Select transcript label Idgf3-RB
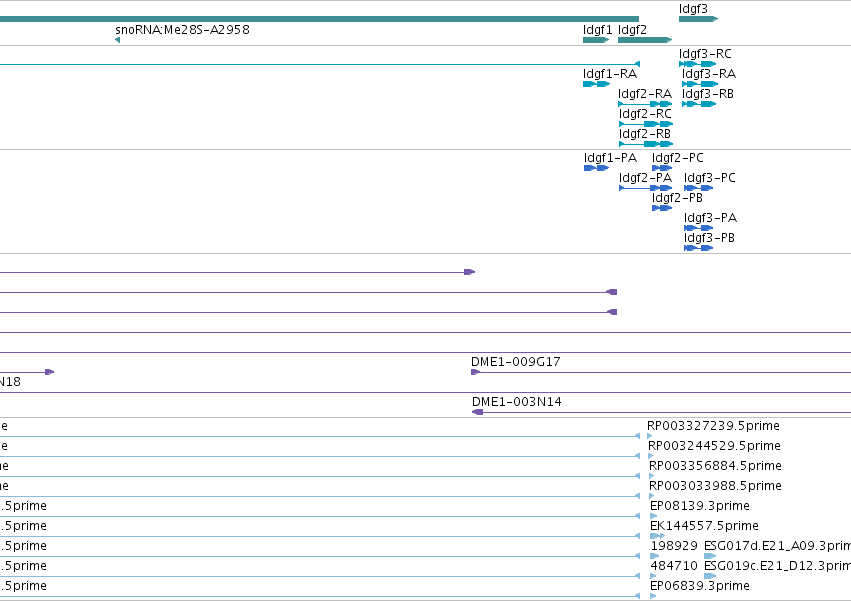This screenshot has height=601, width=851. pyautogui.click(x=708, y=94)
